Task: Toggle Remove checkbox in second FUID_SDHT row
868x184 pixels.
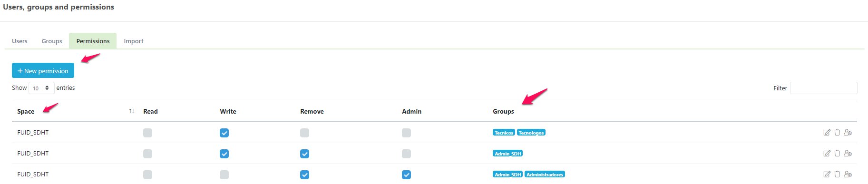Action: [304, 154]
